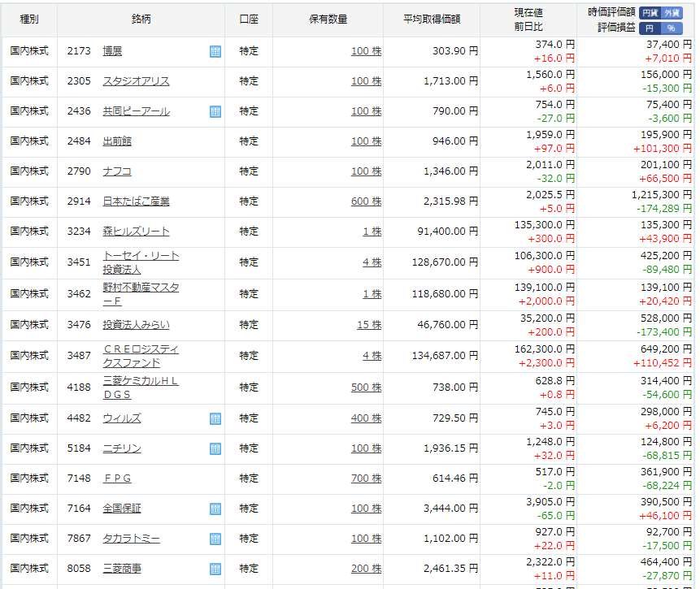Switch valuation to 外貨
Image resolution: width=700 pixels, height=589 pixels.
coord(672,13)
